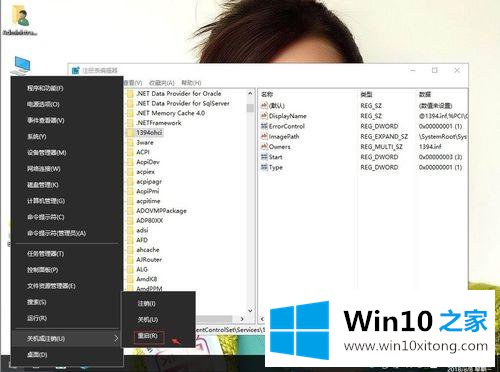
Task: Select the AcpiDev registry key
Action: (148, 162)
